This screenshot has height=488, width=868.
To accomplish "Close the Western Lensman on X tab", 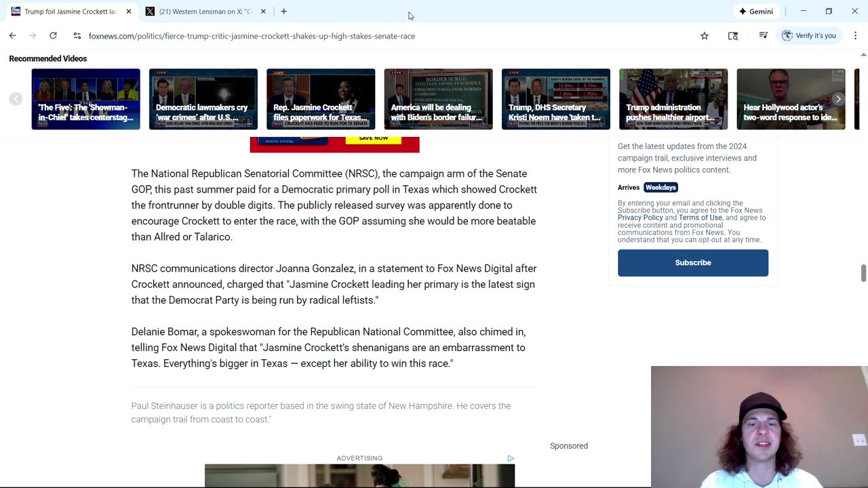I will (263, 12).
